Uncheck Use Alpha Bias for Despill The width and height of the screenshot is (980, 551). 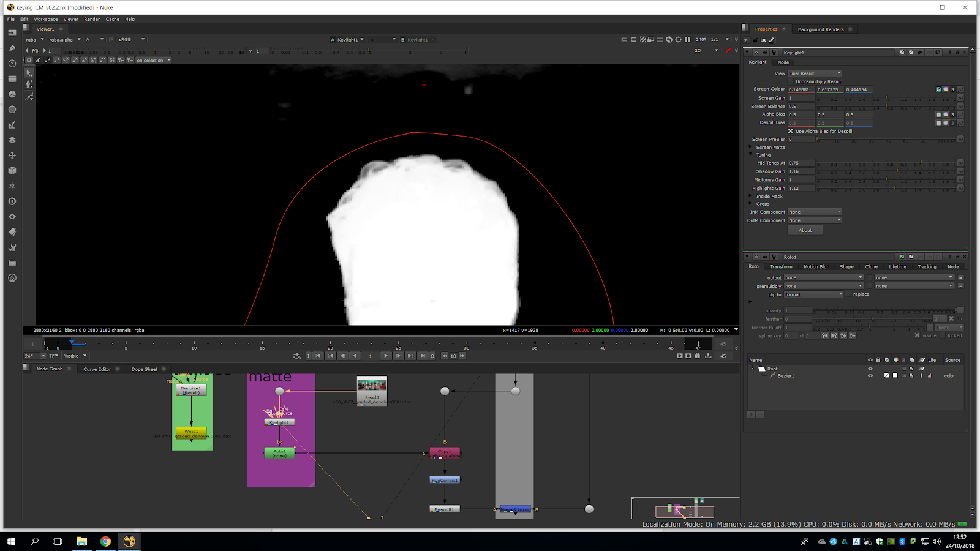pos(790,131)
